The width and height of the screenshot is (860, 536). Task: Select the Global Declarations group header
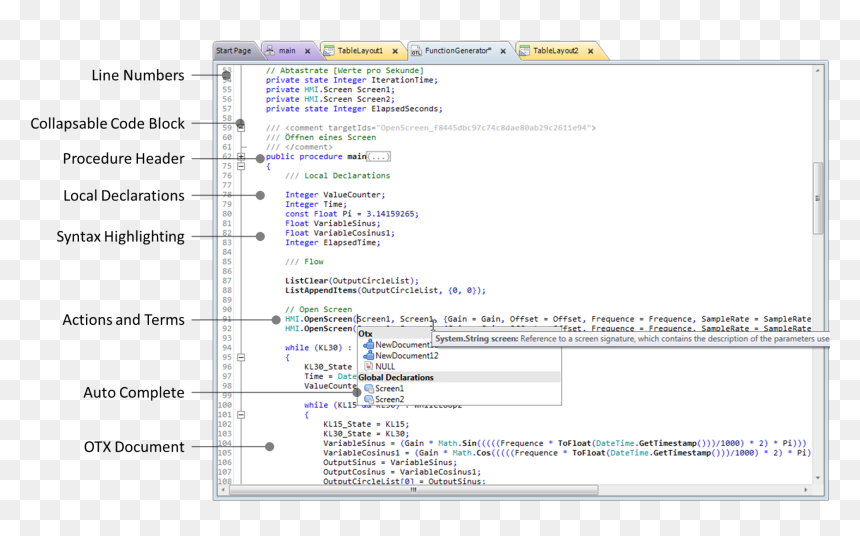coord(459,377)
